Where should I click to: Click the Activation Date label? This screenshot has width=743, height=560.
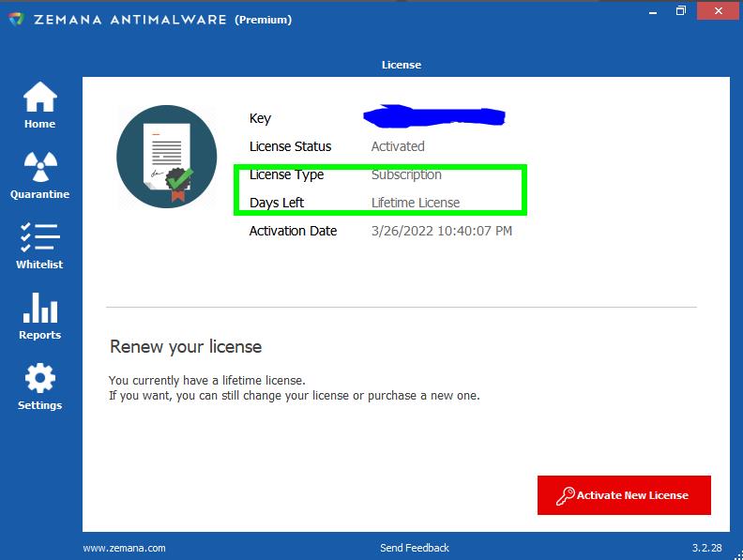pyautogui.click(x=293, y=231)
